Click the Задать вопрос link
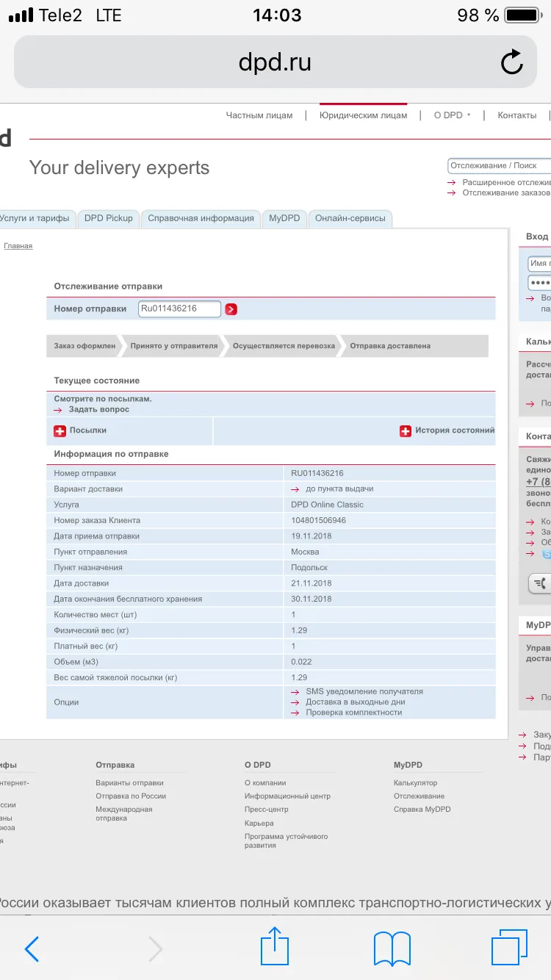Viewport: 551px width, 980px height. point(99,409)
